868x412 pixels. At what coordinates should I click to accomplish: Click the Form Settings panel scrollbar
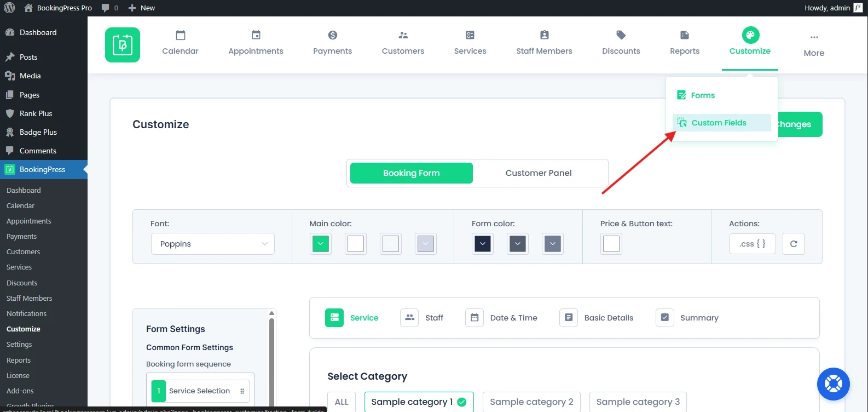pos(271,362)
